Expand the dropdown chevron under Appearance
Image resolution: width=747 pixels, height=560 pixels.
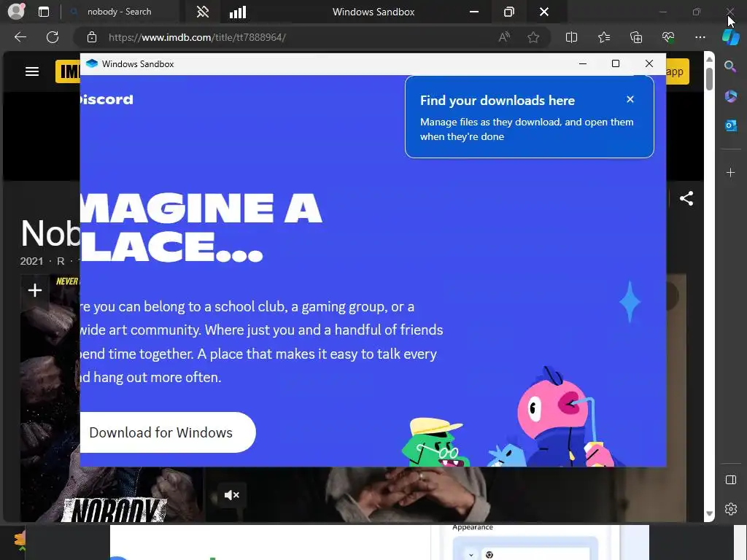(x=471, y=555)
